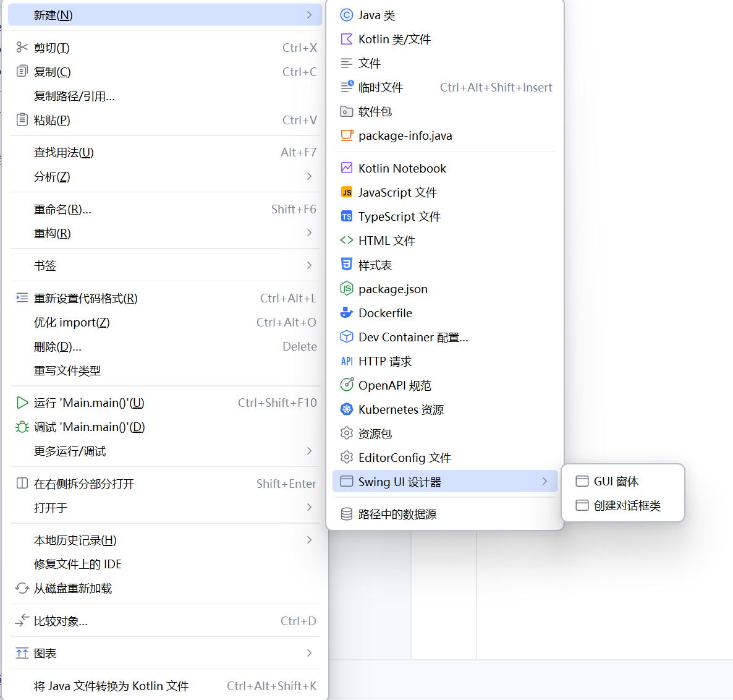
Task: Click the HTML 文件 angle brackets icon
Action: pyautogui.click(x=346, y=241)
